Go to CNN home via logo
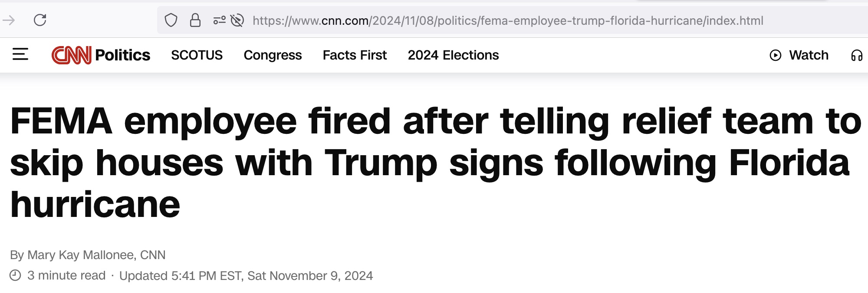Image resolution: width=868 pixels, height=293 pixels. (x=71, y=55)
